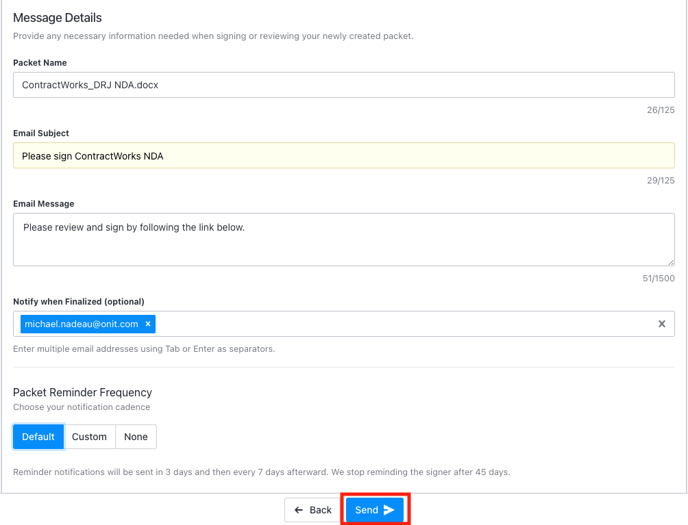Set reminder frequency to None
Viewport: 688px width, 525px height.
[x=136, y=436]
